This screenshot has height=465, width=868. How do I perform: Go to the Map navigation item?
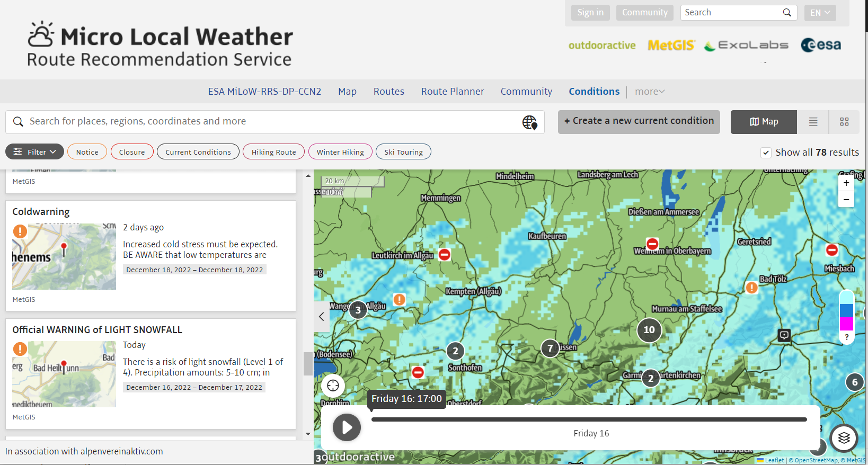(347, 92)
